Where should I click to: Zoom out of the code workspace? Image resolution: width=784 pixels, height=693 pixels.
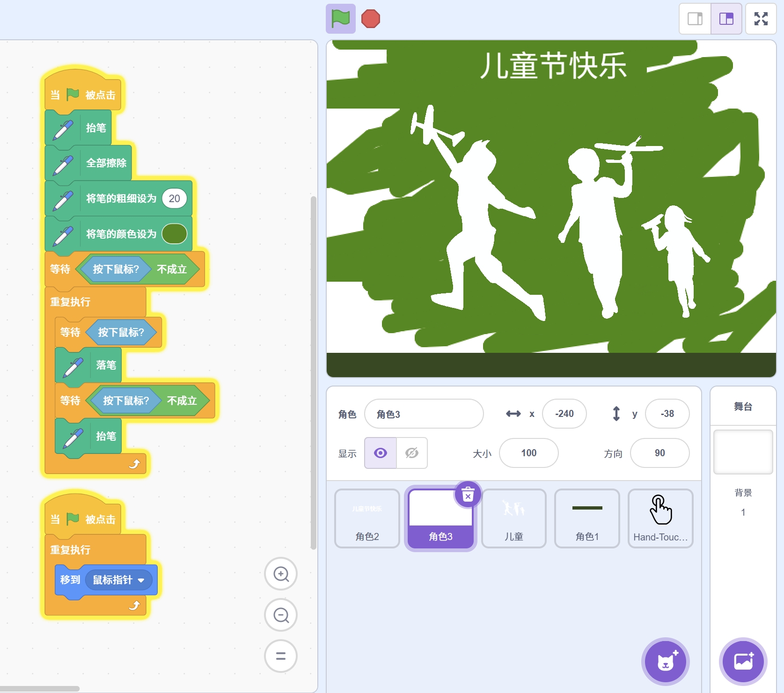[281, 615]
